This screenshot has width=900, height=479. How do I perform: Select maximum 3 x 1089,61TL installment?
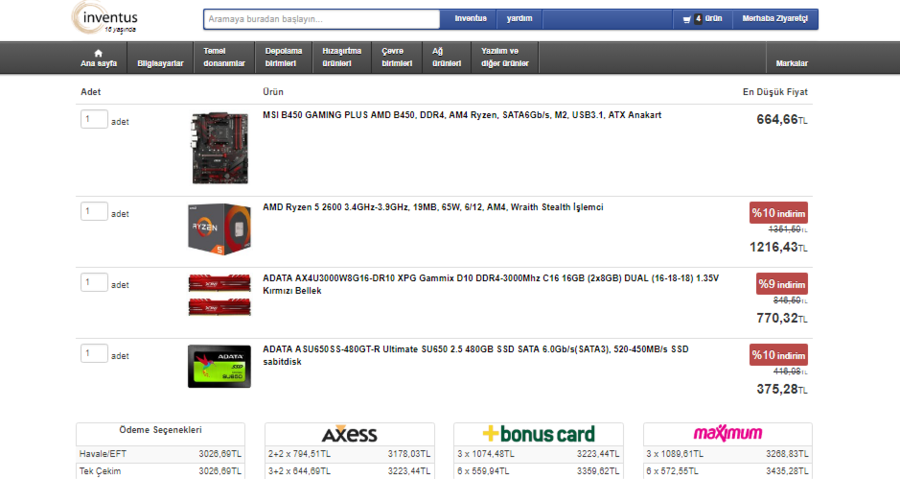pyautogui.click(x=727, y=454)
